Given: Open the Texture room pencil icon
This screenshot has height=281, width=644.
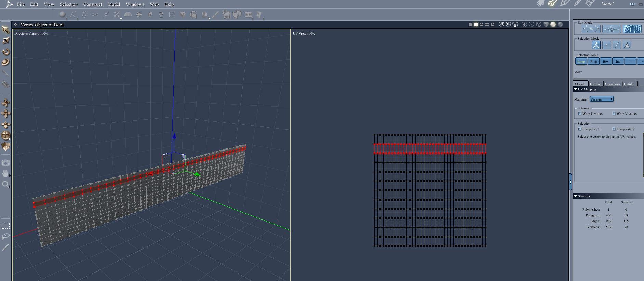Looking at the screenshot, I should pos(565,4).
